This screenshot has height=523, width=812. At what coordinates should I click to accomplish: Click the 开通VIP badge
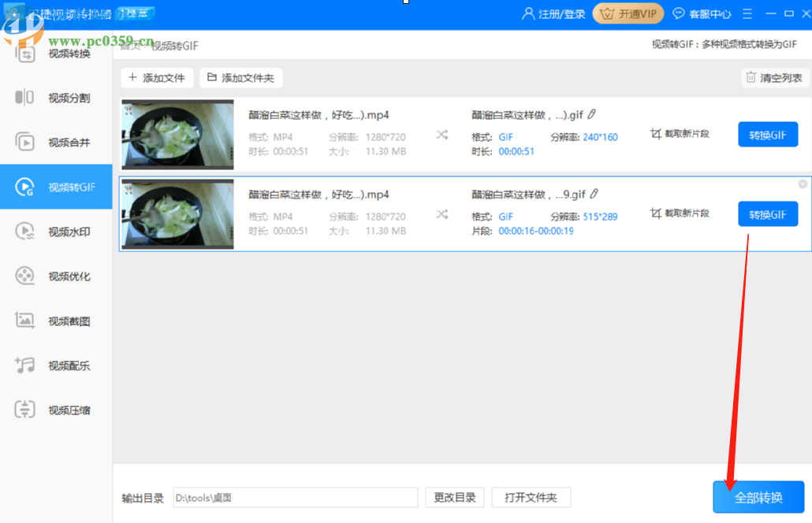[x=628, y=14]
